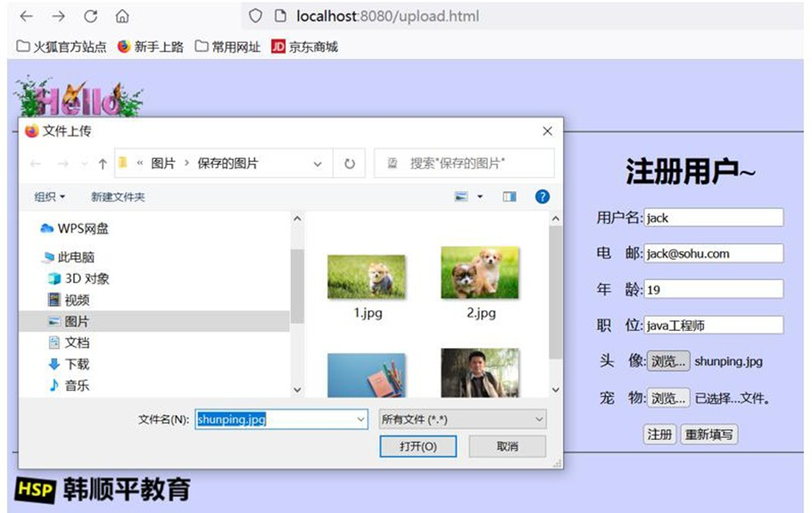812x513 pixels.
Task: Click the browser forward arrow
Action: [59, 16]
